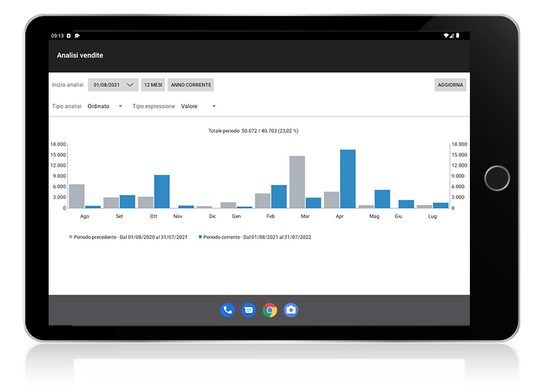Expand the Tipo espressione 'Valore' dropdown
The height and width of the screenshot is (392, 548).
(x=199, y=106)
